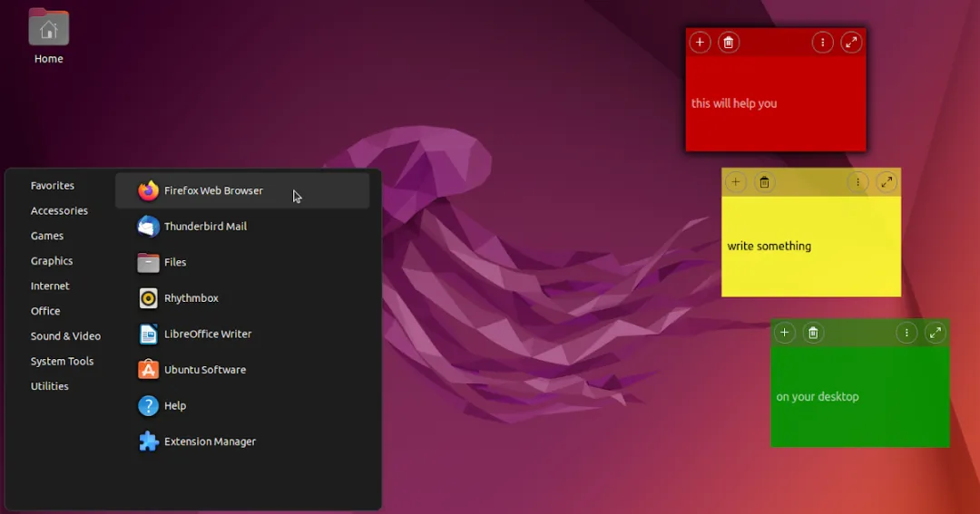Select the Favorites category
This screenshot has width=980, height=514.
tap(53, 186)
